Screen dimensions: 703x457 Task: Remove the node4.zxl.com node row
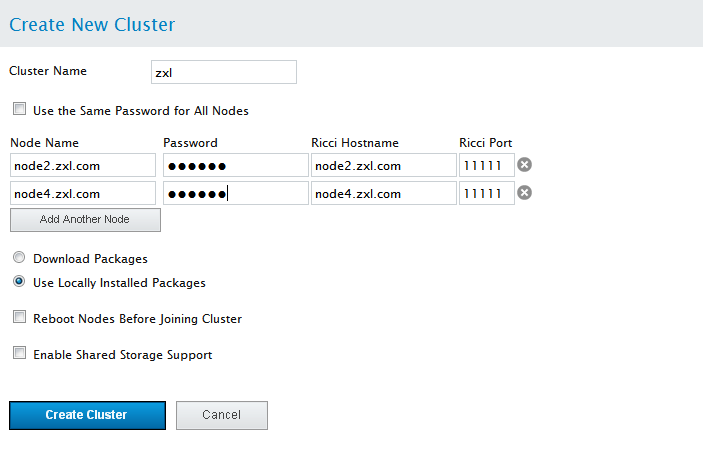(x=524, y=193)
